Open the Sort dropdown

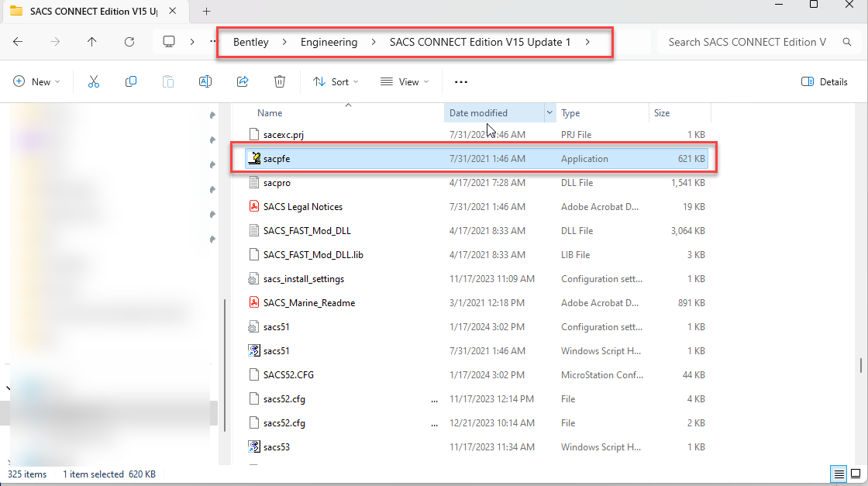coord(336,82)
